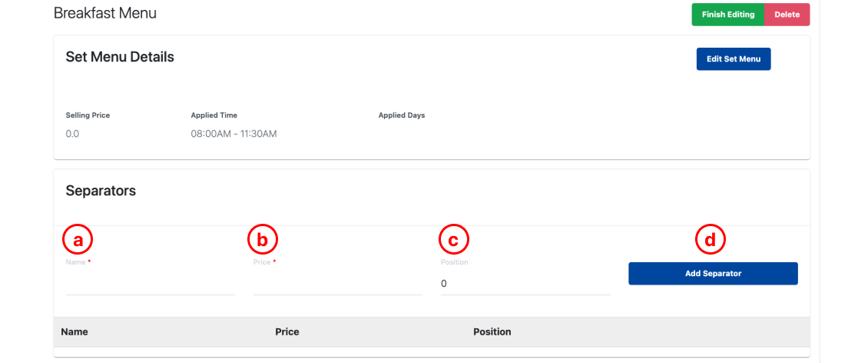Select the Position field showing 0
868x363 pixels.
pos(525,284)
